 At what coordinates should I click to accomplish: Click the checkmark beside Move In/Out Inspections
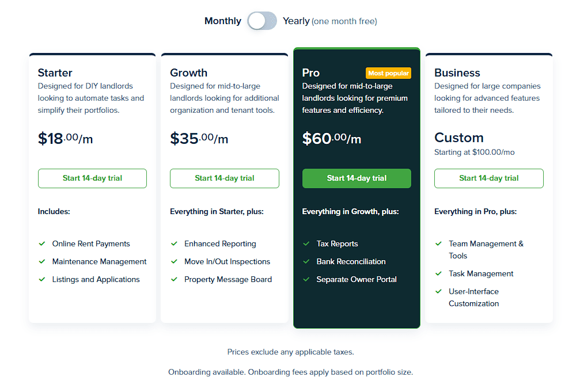point(174,261)
